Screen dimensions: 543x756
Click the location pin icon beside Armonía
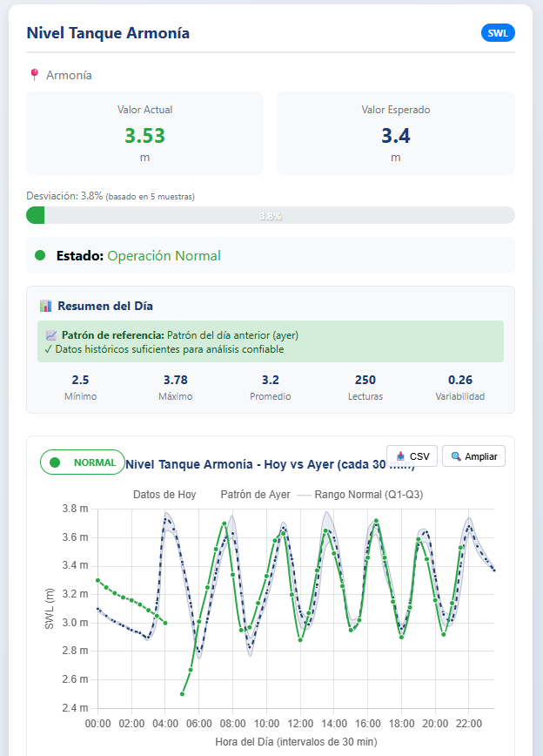coord(35,75)
